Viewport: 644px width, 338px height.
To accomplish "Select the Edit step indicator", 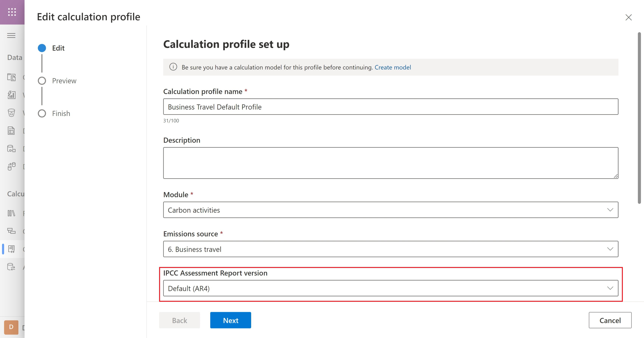I will click(42, 48).
